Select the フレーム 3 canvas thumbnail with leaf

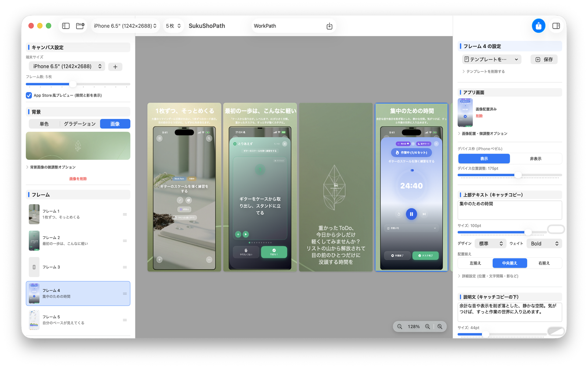pyautogui.click(x=336, y=187)
